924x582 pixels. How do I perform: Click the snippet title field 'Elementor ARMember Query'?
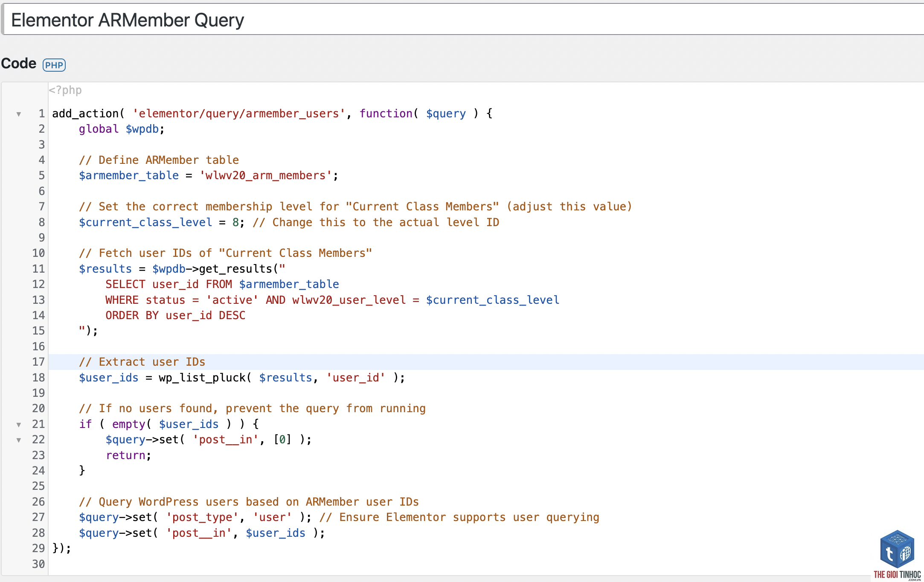point(463,20)
